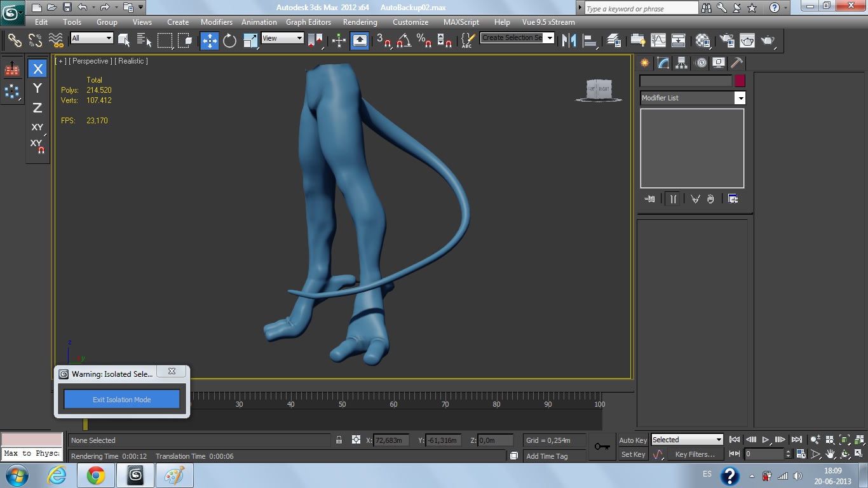Toggle the Percent Snap button
Screen dimensions: 868x488
[424, 41]
